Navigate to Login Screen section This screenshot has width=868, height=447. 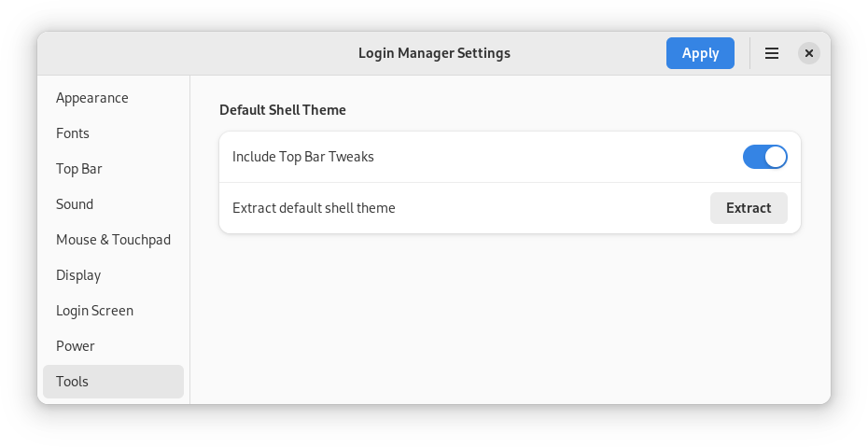[x=94, y=311]
